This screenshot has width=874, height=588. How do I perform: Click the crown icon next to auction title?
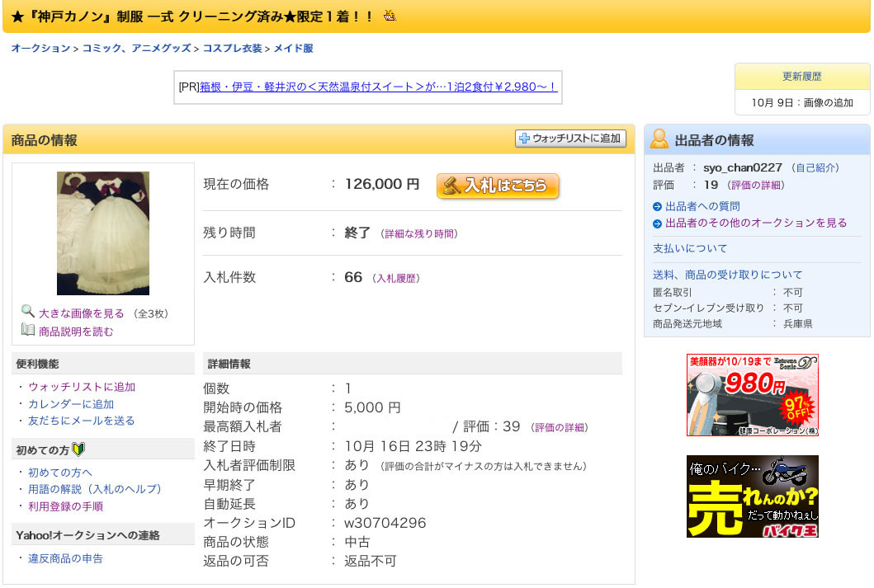[x=390, y=16]
